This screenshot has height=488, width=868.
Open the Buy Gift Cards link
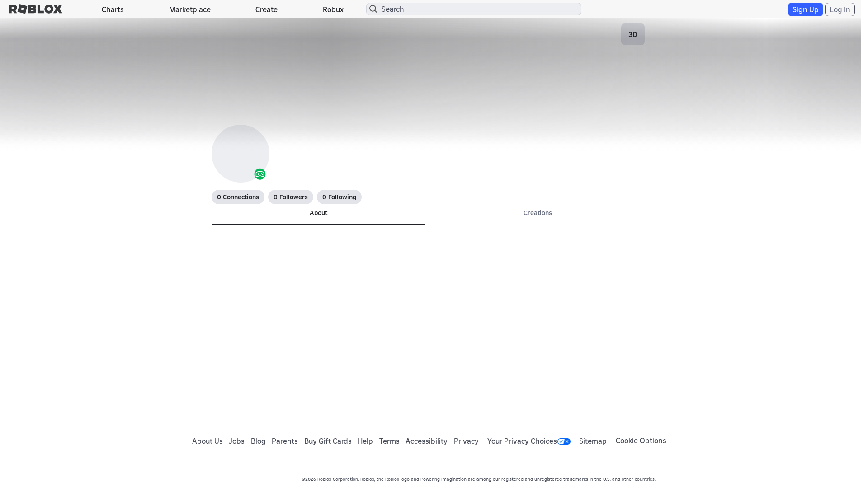point(327,441)
